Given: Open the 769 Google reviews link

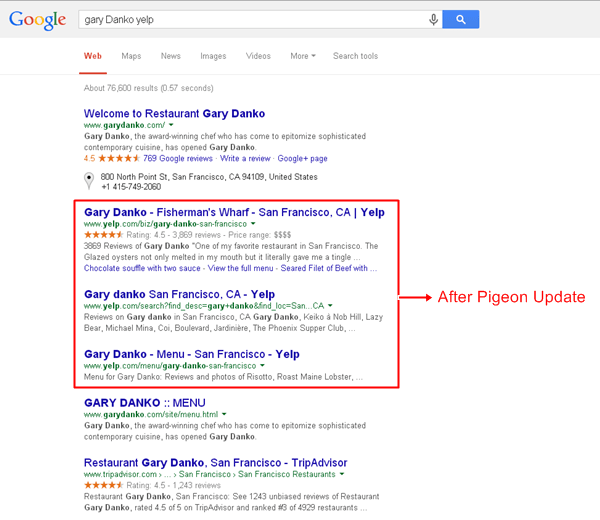Looking at the screenshot, I should click(178, 158).
